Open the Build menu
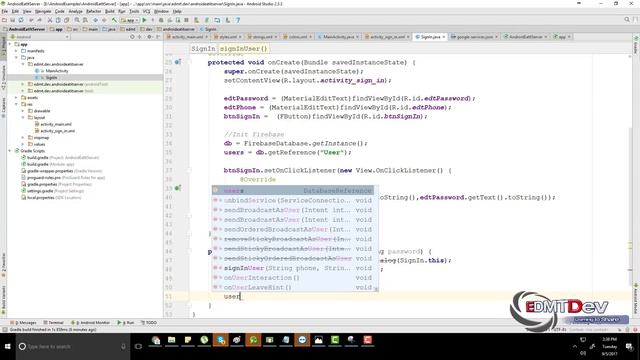 pos(109,11)
